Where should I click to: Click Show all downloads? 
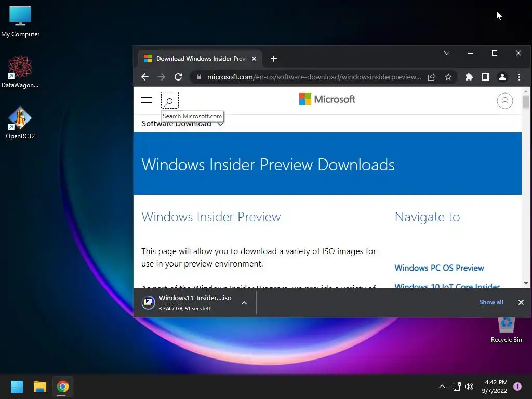(x=491, y=302)
